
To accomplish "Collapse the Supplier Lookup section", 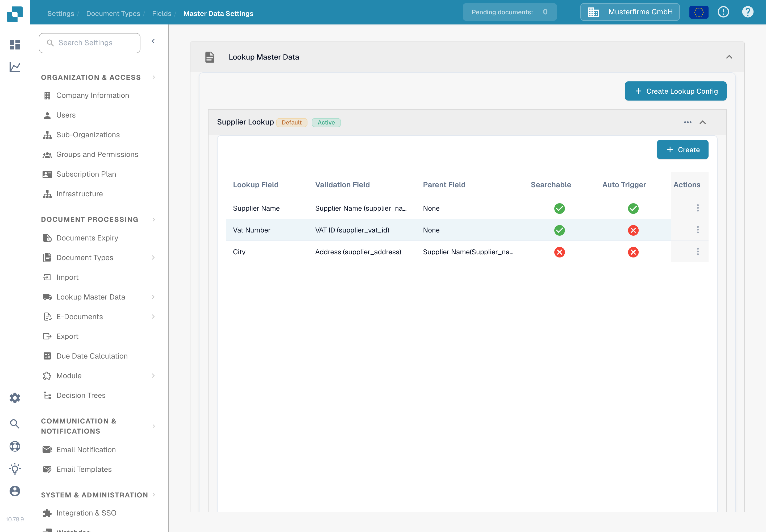I will pos(702,122).
